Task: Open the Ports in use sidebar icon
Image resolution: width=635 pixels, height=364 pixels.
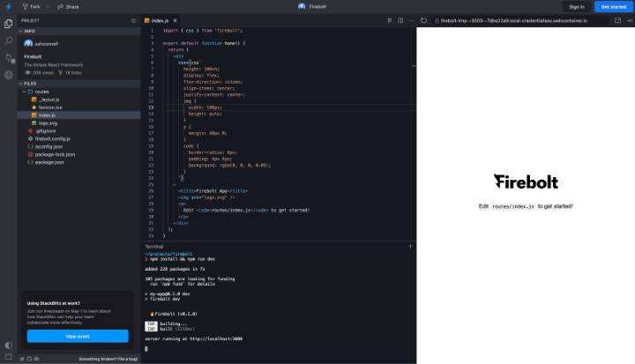Action: point(9,58)
